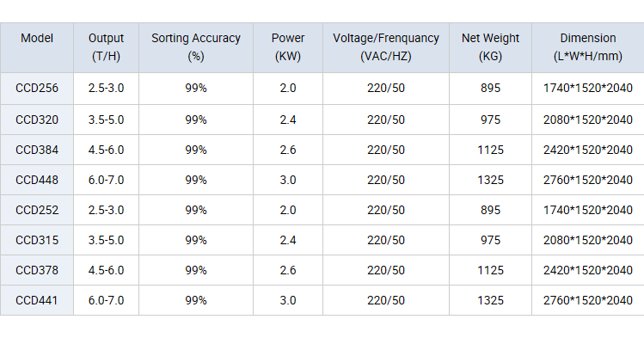Click the CCD441 model cell
Screen dimensions: 644x344
point(37,300)
